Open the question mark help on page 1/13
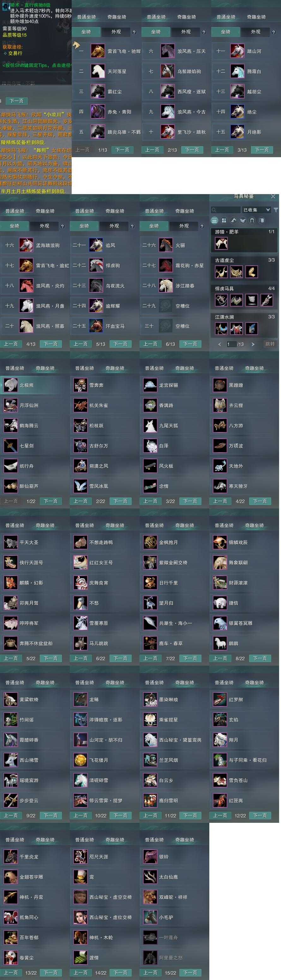 [134, 32]
